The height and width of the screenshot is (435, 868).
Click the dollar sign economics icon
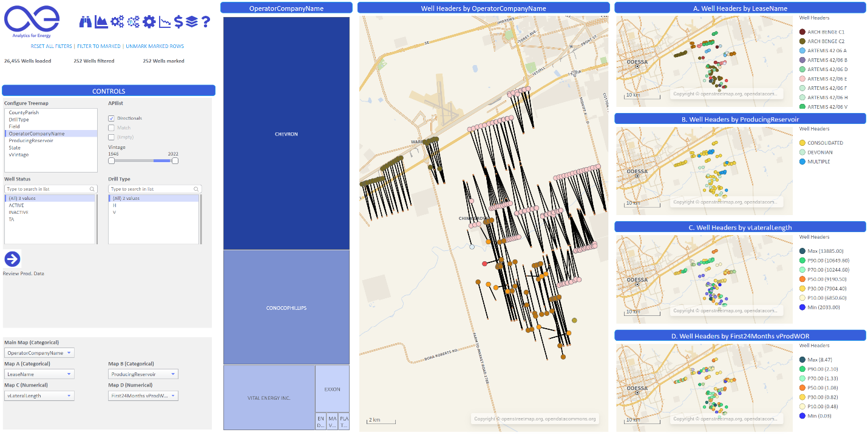(178, 22)
